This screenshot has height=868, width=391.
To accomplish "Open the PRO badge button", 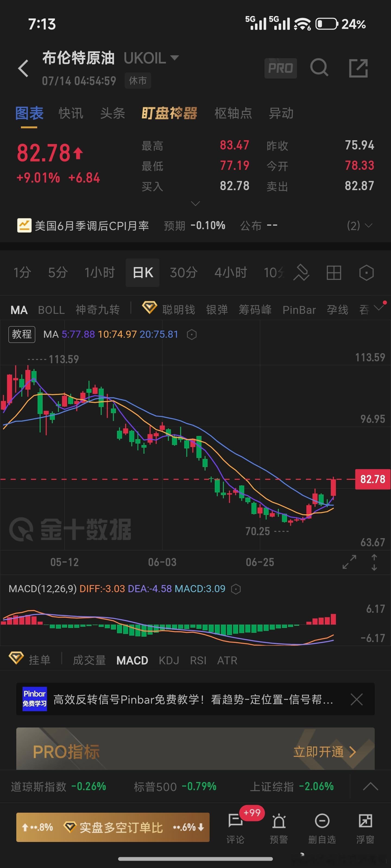I will (281, 68).
